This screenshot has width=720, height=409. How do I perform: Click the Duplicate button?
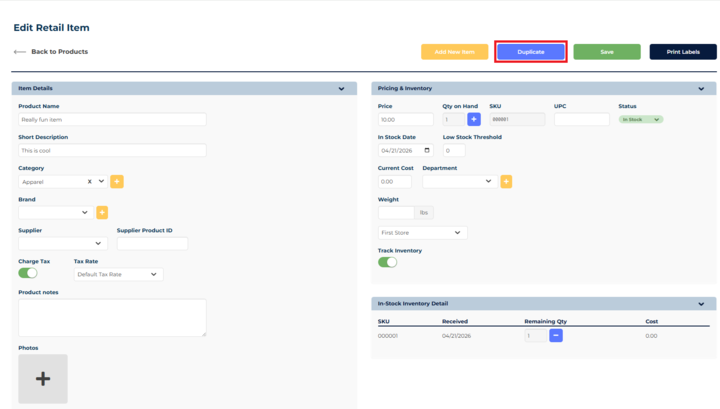[x=531, y=52]
